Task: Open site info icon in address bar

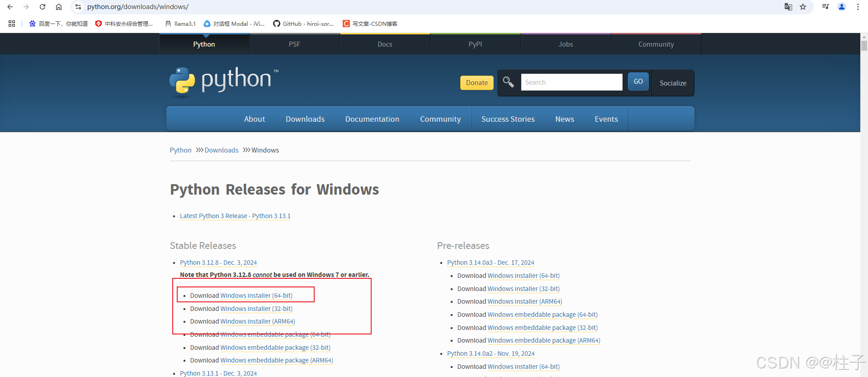Action: pos(78,7)
